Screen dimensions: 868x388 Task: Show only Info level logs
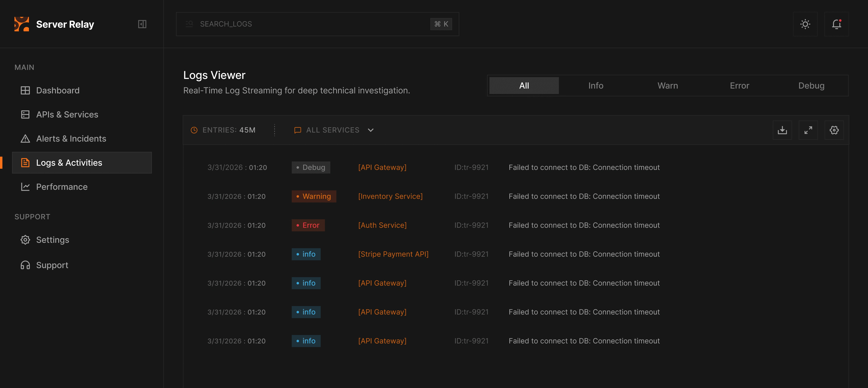tap(595, 86)
